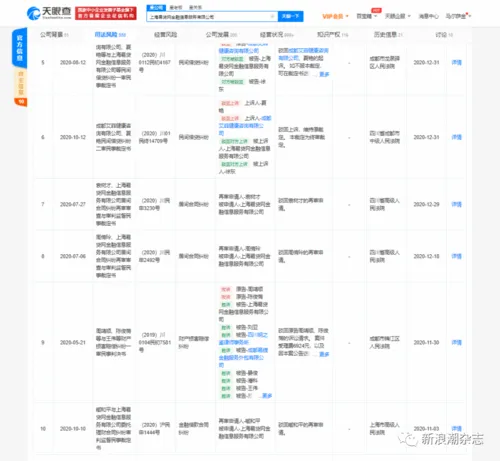500x461 pixels.
Task: Click the date 2020-07-06 in row 8
Action: tap(73, 256)
